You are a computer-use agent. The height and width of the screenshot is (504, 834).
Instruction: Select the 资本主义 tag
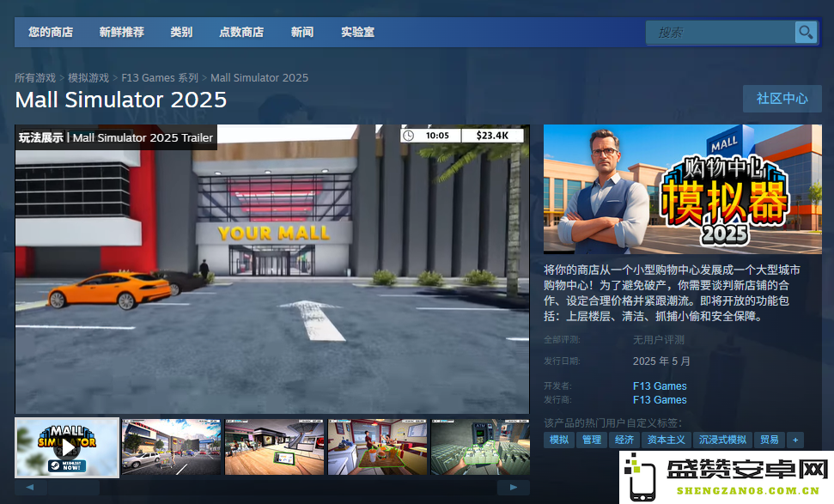666,440
